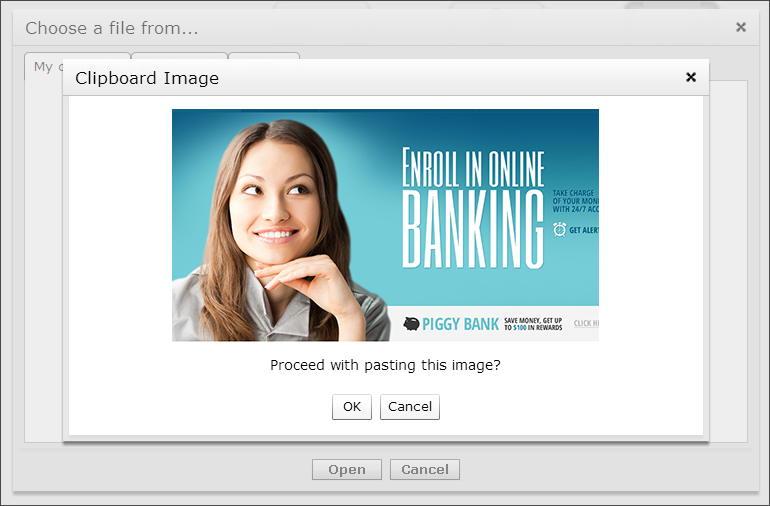
Task: Click the CLICK HERE text in banner
Action: point(586,323)
